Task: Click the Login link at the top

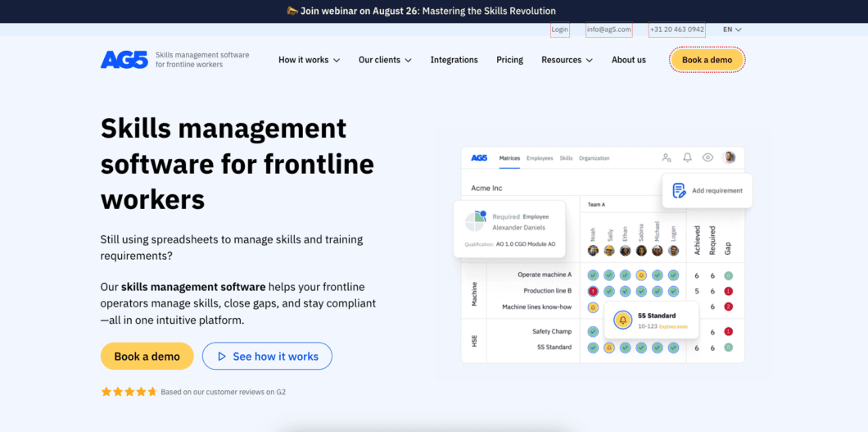Action: (x=560, y=30)
